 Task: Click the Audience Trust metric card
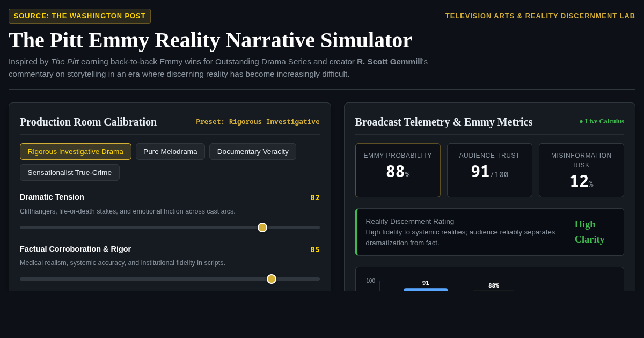click(489, 170)
